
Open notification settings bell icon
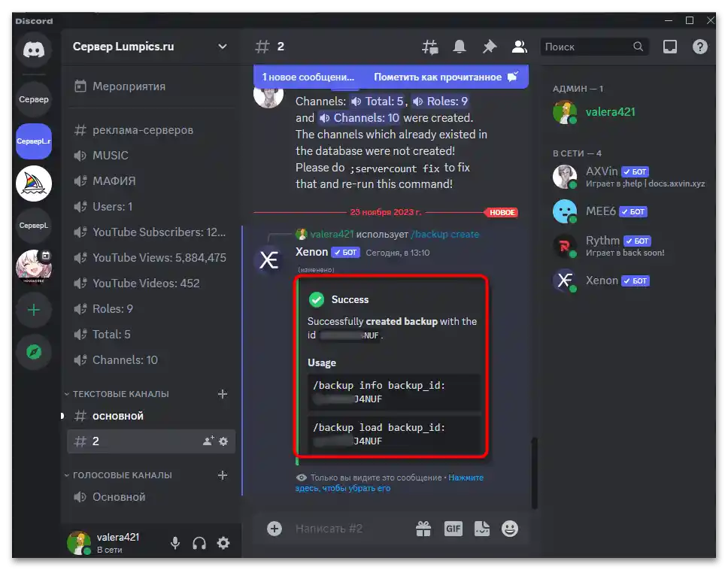460,47
